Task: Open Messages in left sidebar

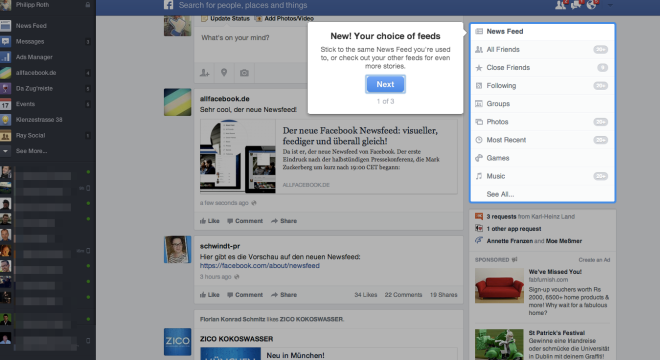Action: click(30, 41)
